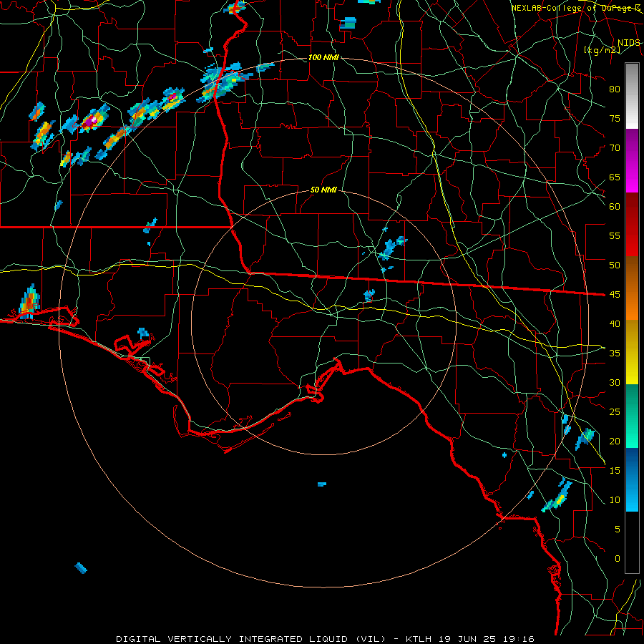Select the red segment of color scale
This screenshot has height=644, width=644.
(632, 225)
